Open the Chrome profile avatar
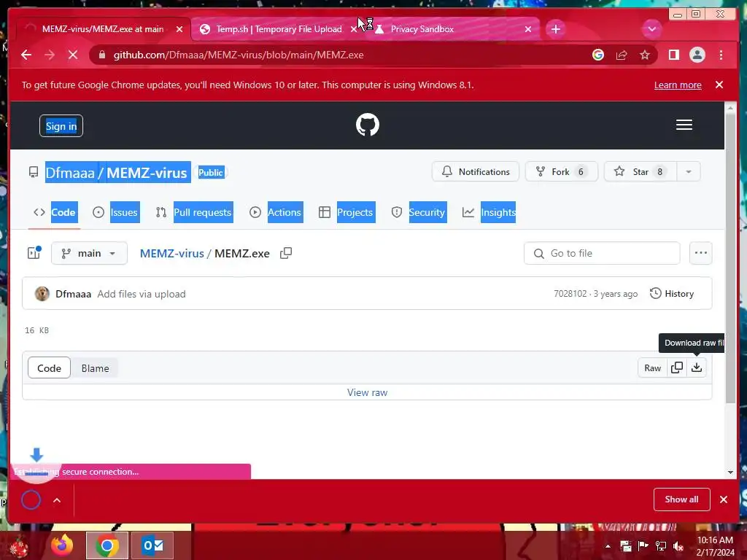747x560 pixels. pyautogui.click(x=697, y=55)
